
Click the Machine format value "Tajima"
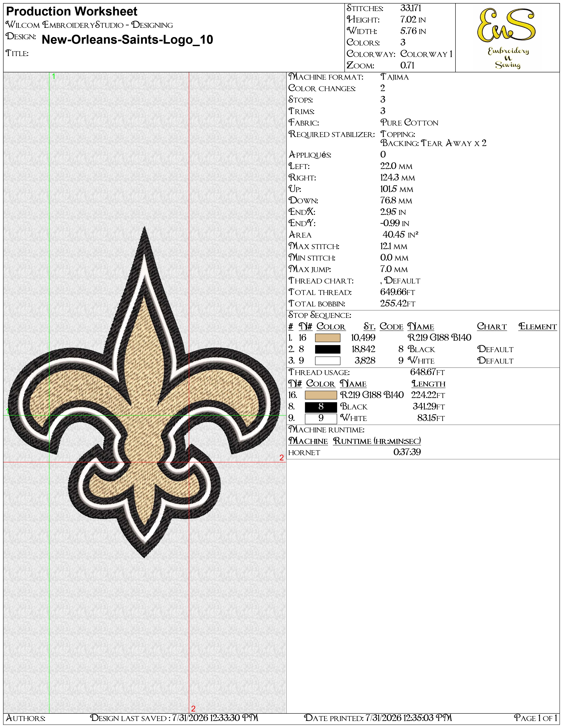[395, 77]
